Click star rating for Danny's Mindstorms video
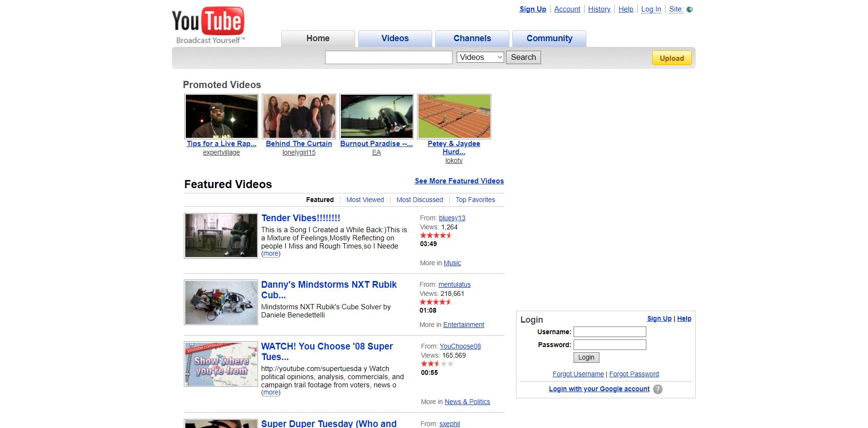This screenshot has width=868, height=428. (435, 302)
